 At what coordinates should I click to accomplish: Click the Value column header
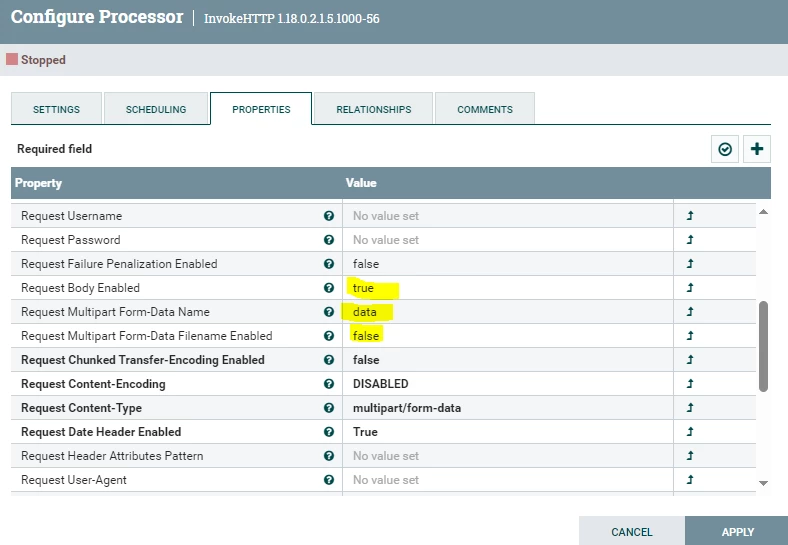[508, 183]
